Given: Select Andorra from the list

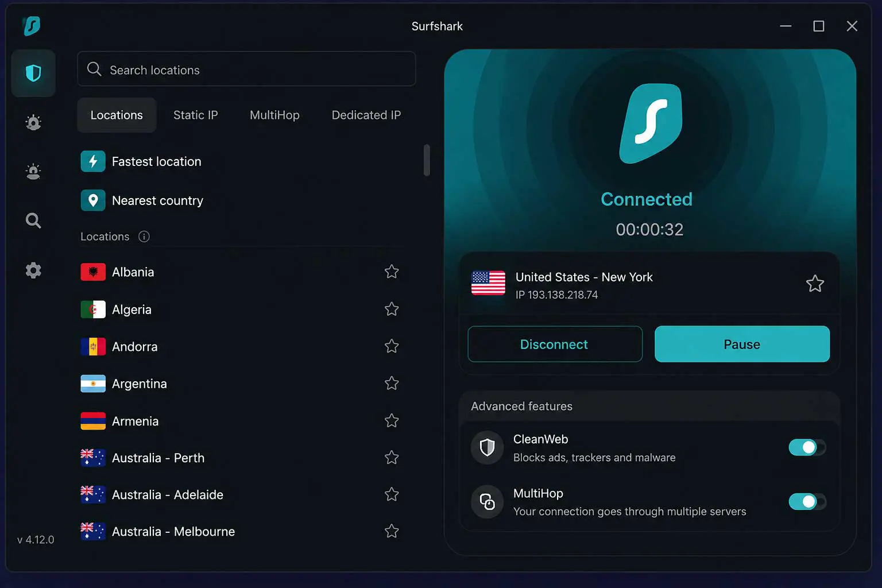Looking at the screenshot, I should tap(241, 346).
